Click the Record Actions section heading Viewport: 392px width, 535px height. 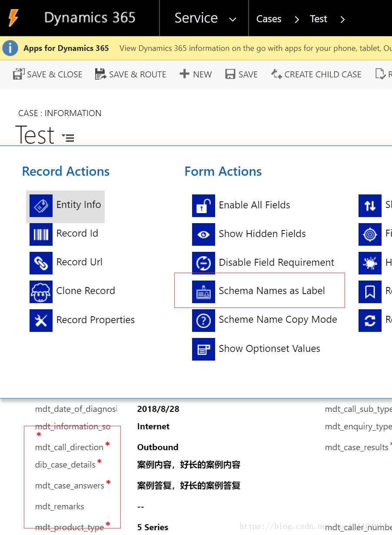pyautogui.click(x=66, y=171)
